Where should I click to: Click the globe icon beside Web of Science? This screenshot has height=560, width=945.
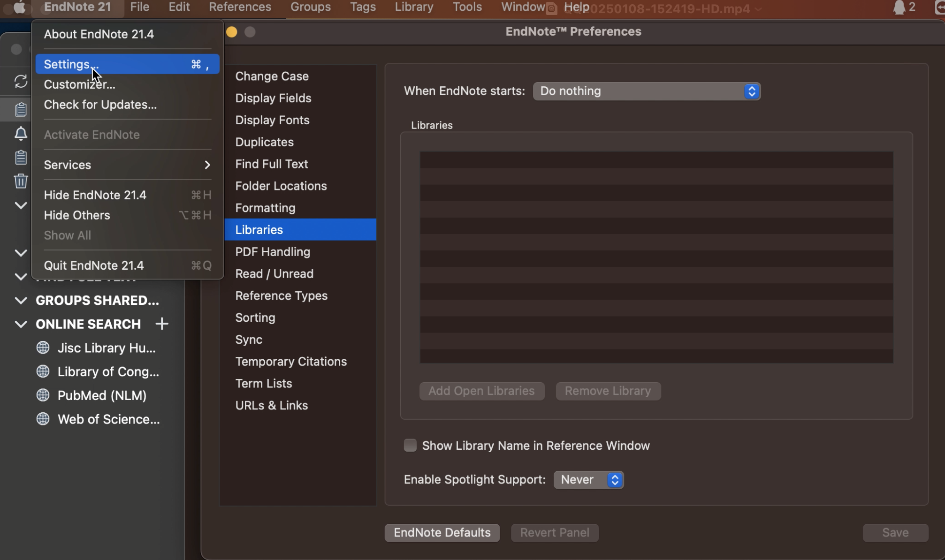[43, 419]
